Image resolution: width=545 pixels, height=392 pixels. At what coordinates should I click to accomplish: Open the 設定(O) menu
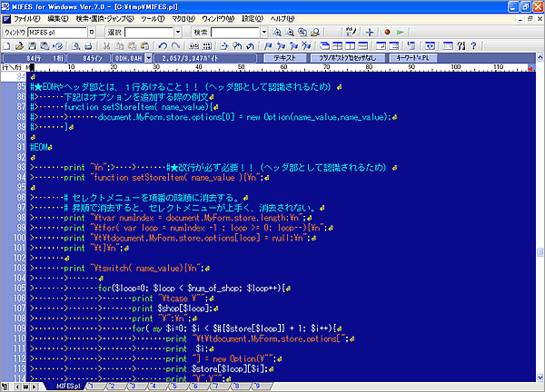(253, 19)
